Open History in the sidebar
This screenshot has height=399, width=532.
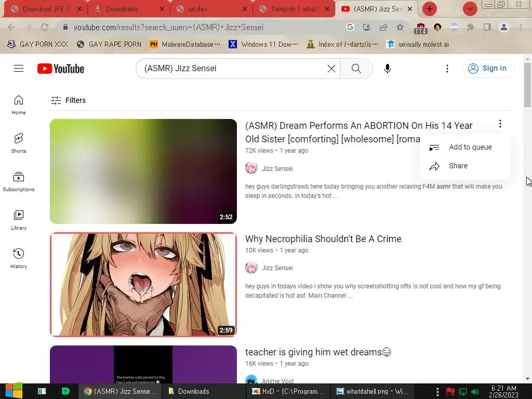point(19,259)
